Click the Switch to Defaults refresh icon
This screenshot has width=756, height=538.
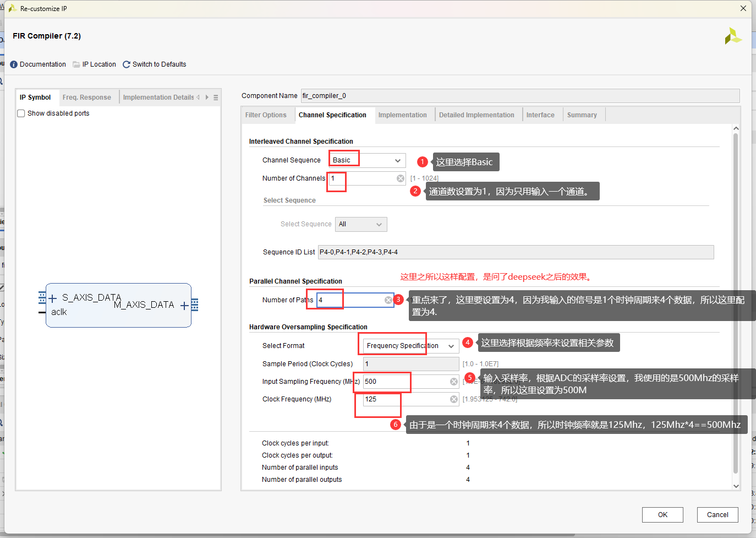pyautogui.click(x=127, y=64)
